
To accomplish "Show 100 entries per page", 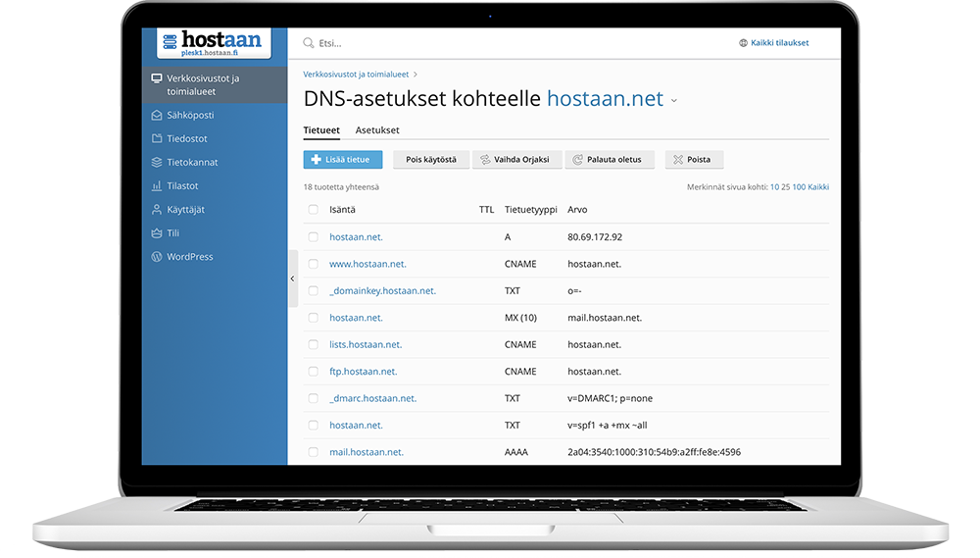I will (x=799, y=187).
